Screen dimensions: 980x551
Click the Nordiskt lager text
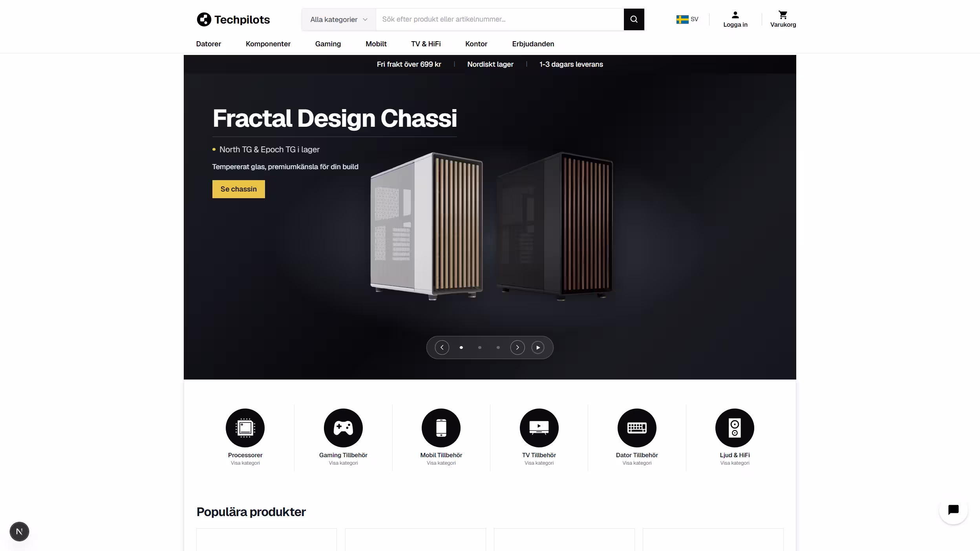click(x=490, y=64)
